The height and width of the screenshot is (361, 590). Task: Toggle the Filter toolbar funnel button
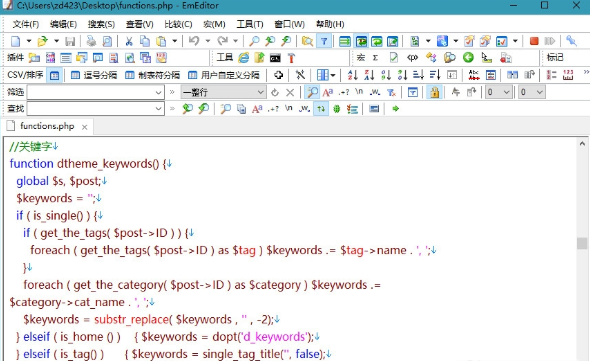[x=324, y=41]
